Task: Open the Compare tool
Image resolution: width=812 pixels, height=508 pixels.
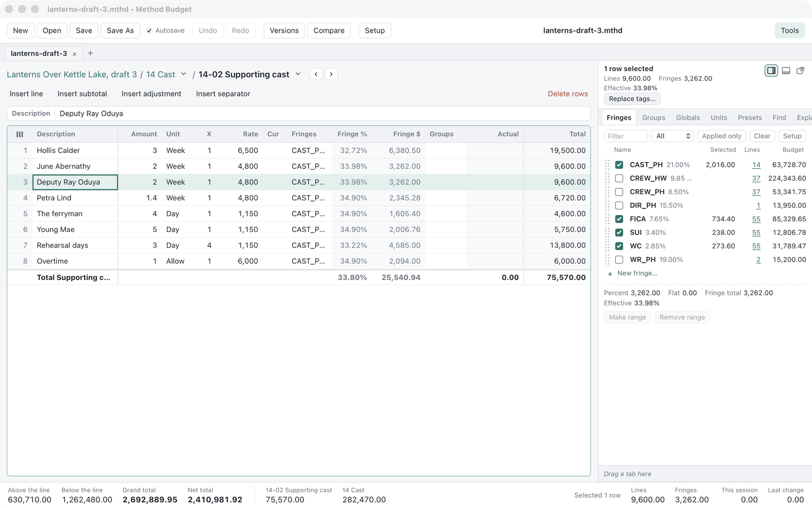Action: (329, 30)
